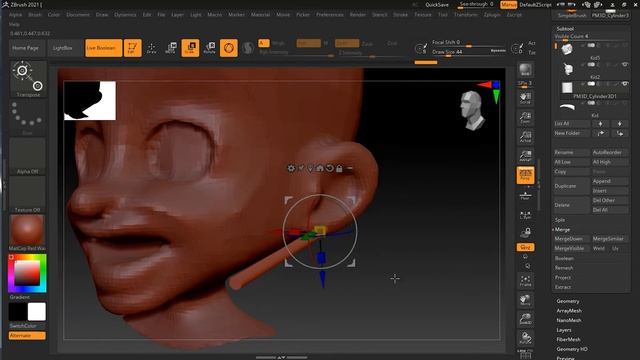Viewport: 640px width, 360px height.
Task: Expand the Boolean section
Action: pyautogui.click(x=564, y=258)
